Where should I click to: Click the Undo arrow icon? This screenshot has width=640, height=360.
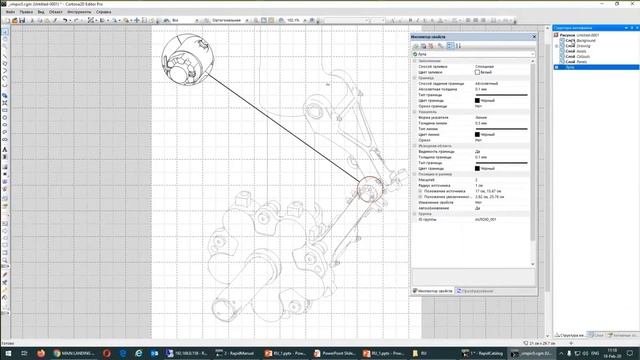pyautogui.click(x=64, y=20)
